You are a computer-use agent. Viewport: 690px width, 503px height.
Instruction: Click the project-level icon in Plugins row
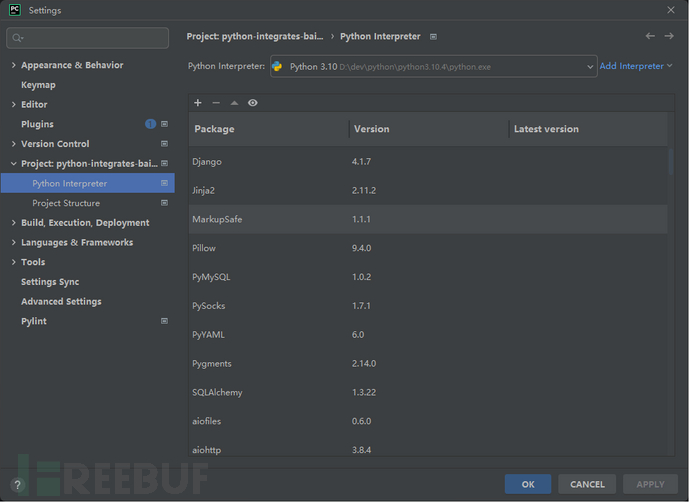pyautogui.click(x=165, y=124)
